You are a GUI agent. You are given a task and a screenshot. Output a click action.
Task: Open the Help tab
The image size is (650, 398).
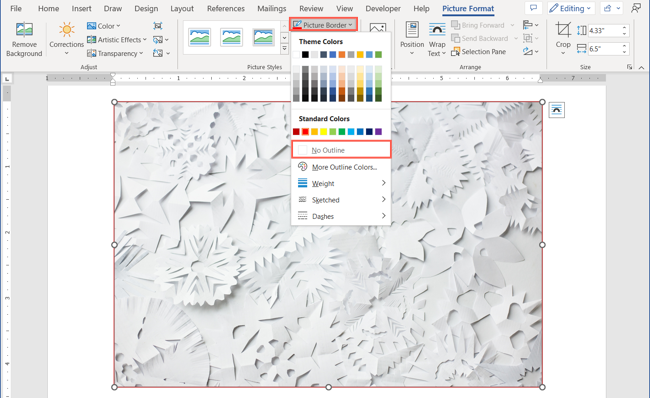point(421,8)
